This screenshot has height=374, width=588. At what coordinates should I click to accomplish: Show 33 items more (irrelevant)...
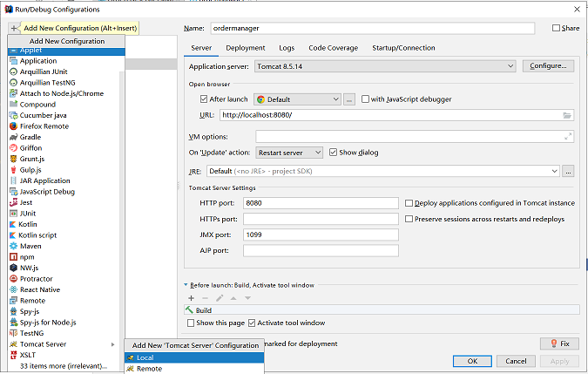click(x=64, y=366)
